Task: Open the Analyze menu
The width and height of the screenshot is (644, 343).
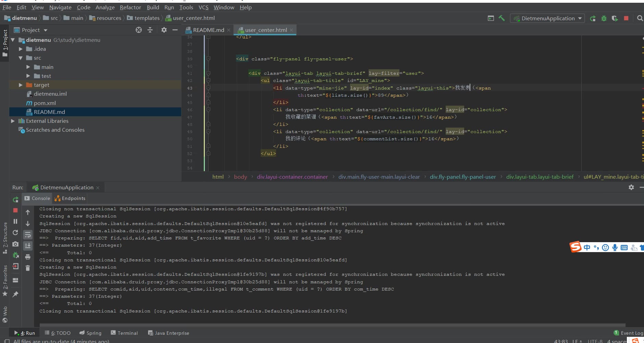Action: tap(105, 7)
